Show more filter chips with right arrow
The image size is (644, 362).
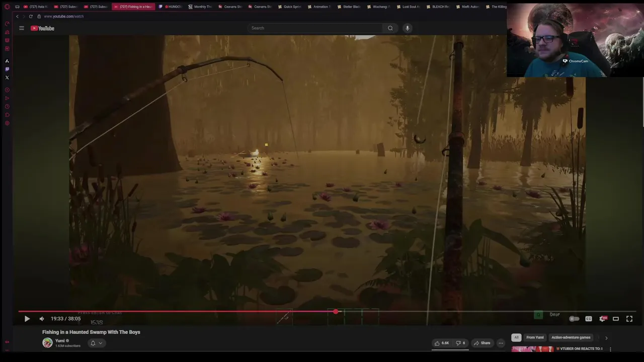[606, 338]
